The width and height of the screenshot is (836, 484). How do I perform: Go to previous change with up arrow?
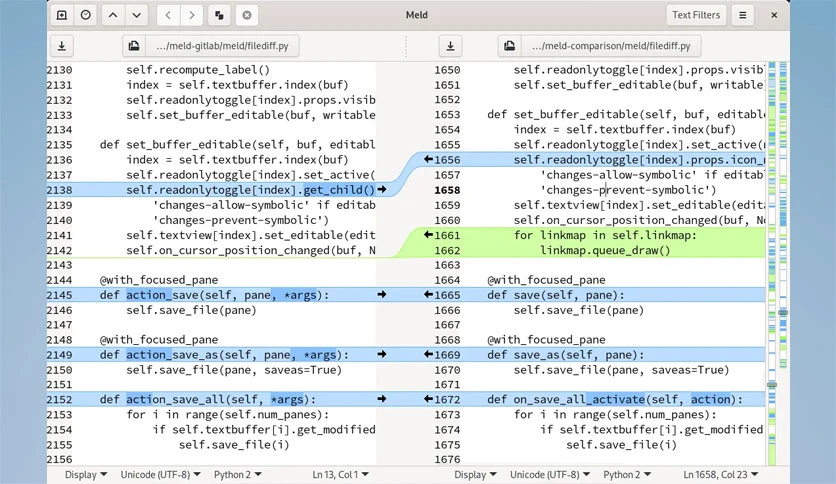tap(113, 15)
